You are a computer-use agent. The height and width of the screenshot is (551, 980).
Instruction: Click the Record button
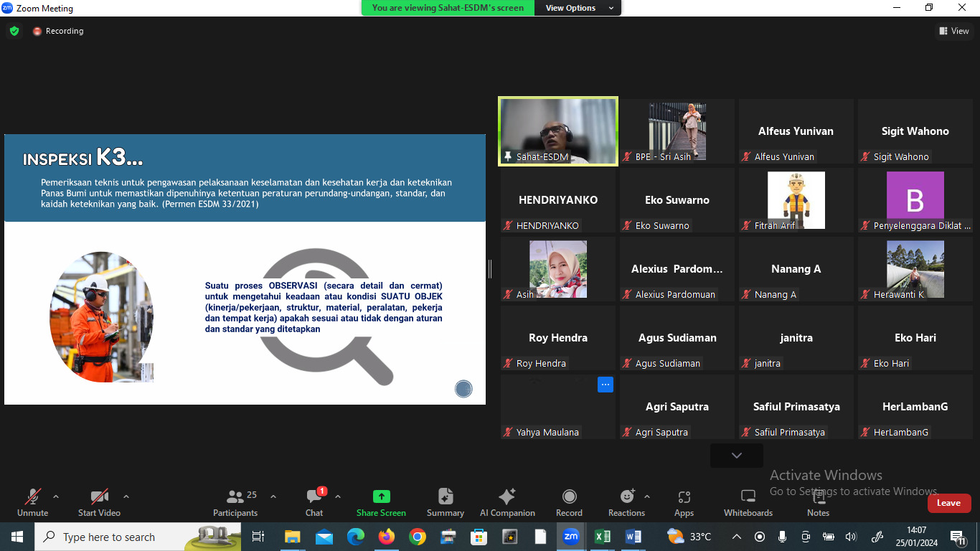pyautogui.click(x=569, y=502)
